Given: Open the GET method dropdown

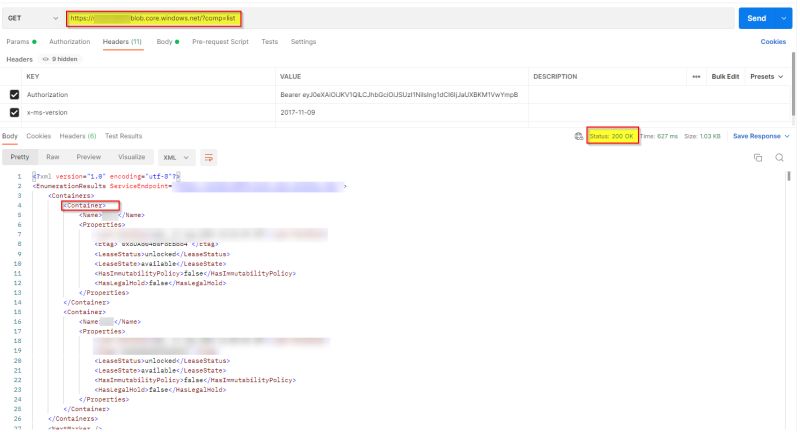Looking at the screenshot, I should coord(32,18).
